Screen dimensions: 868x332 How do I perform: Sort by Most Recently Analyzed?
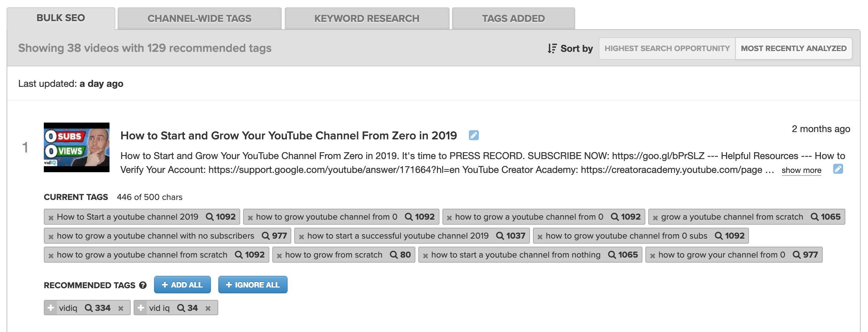(794, 49)
